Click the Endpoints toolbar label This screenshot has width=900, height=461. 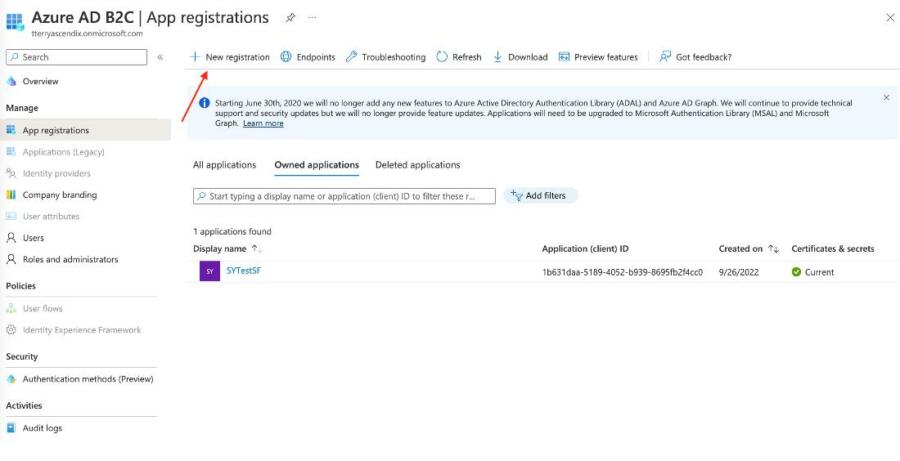tap(316, 57)
